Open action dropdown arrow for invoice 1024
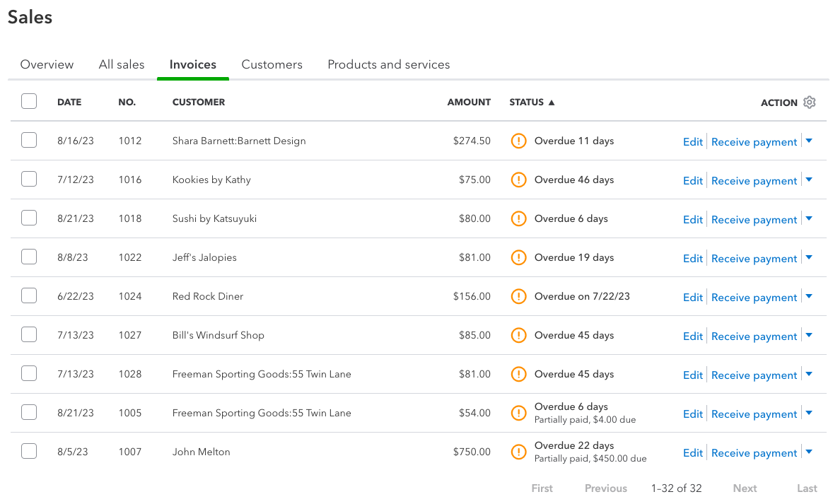Screen dimensions: 833x504 [x=809, y=297]
